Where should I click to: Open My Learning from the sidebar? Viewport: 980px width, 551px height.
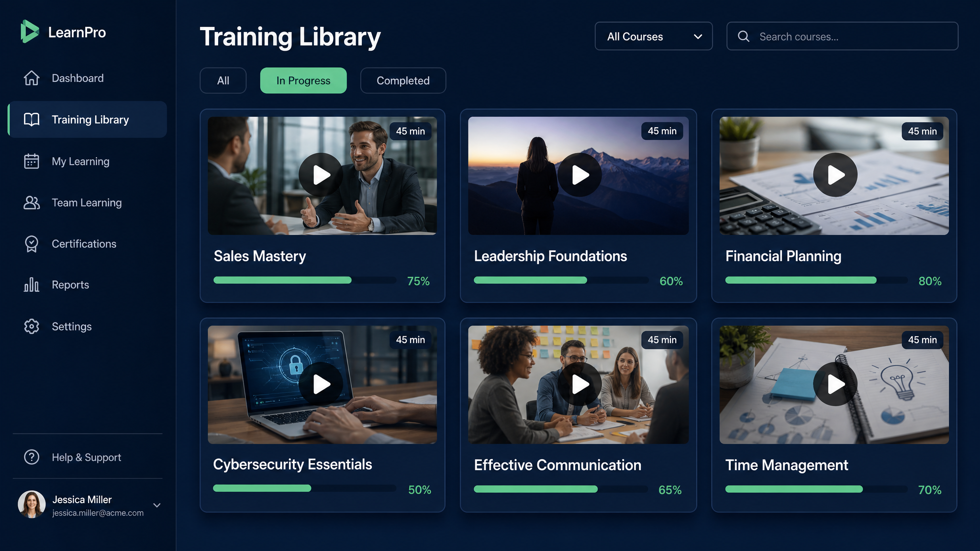(87, 161)
